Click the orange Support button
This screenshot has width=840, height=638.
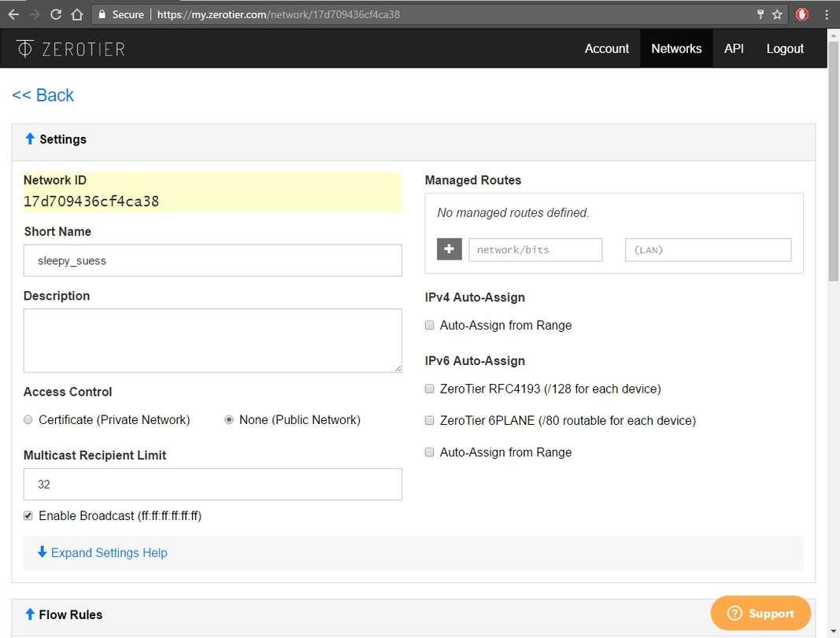point(760,614)
